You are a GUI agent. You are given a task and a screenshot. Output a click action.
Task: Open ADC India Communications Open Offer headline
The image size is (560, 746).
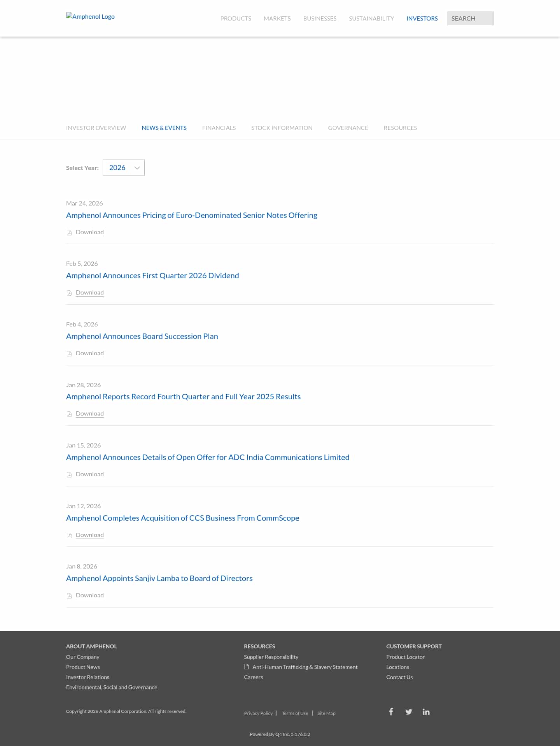click(x=208, y=457)
